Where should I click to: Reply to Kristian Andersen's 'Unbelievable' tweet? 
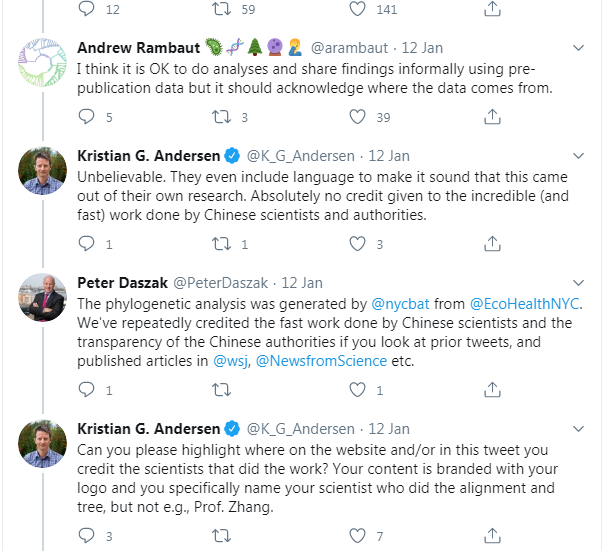(x=86, y=243)
